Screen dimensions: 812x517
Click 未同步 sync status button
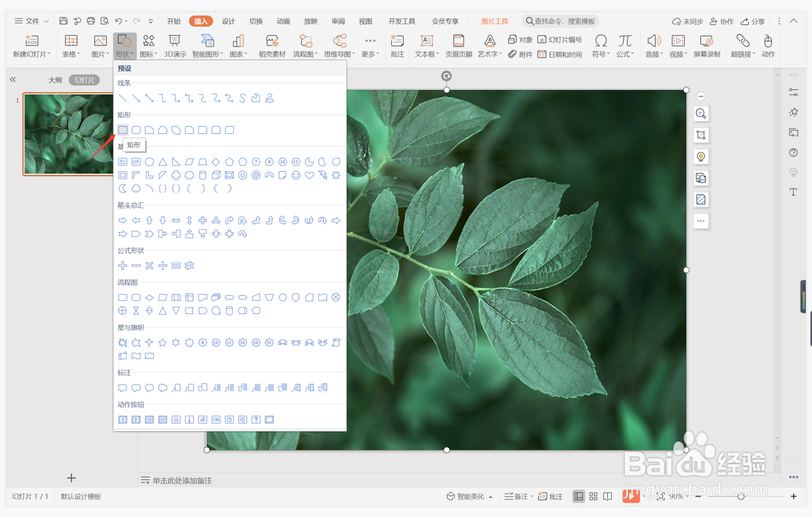(687, 21)
